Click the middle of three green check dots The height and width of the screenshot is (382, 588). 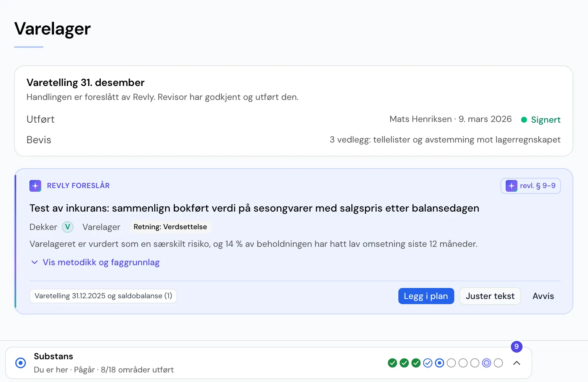[x=404, y=363]
